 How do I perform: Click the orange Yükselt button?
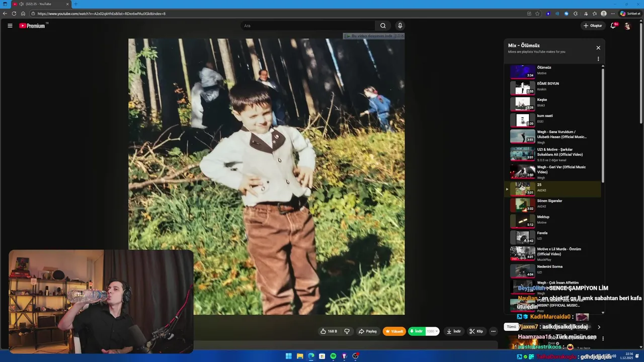coord(394,331)
